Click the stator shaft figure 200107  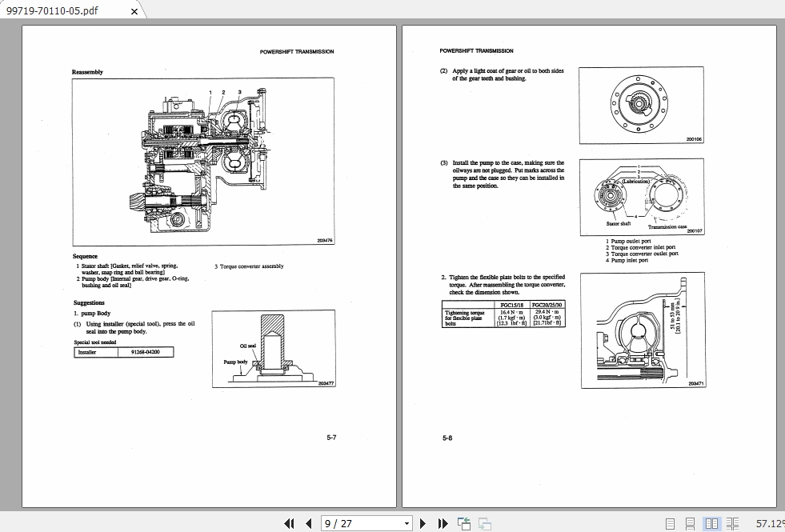pyautogui.click(x=642, y=197)
